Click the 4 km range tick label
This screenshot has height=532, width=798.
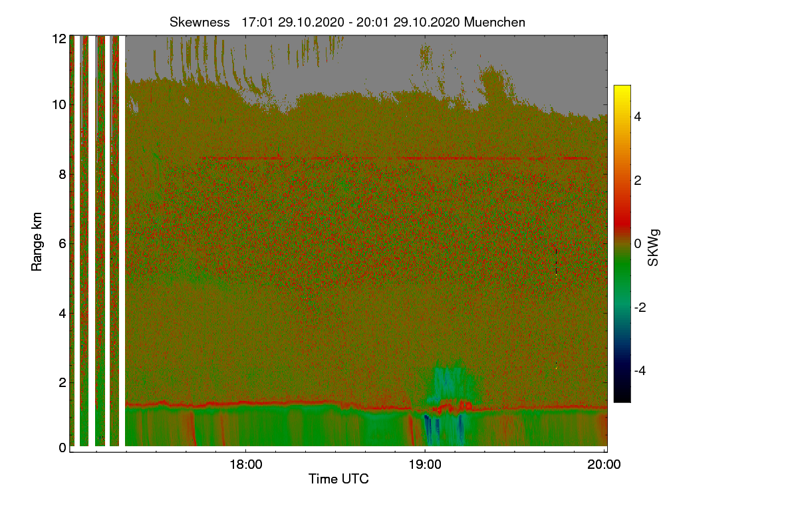click(x=63, y=313)
